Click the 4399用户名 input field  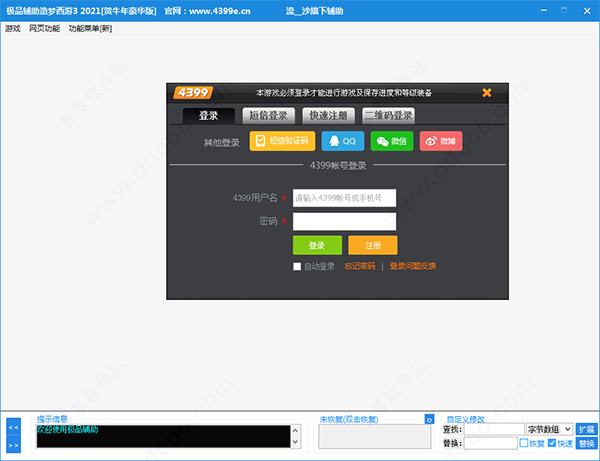344,198
